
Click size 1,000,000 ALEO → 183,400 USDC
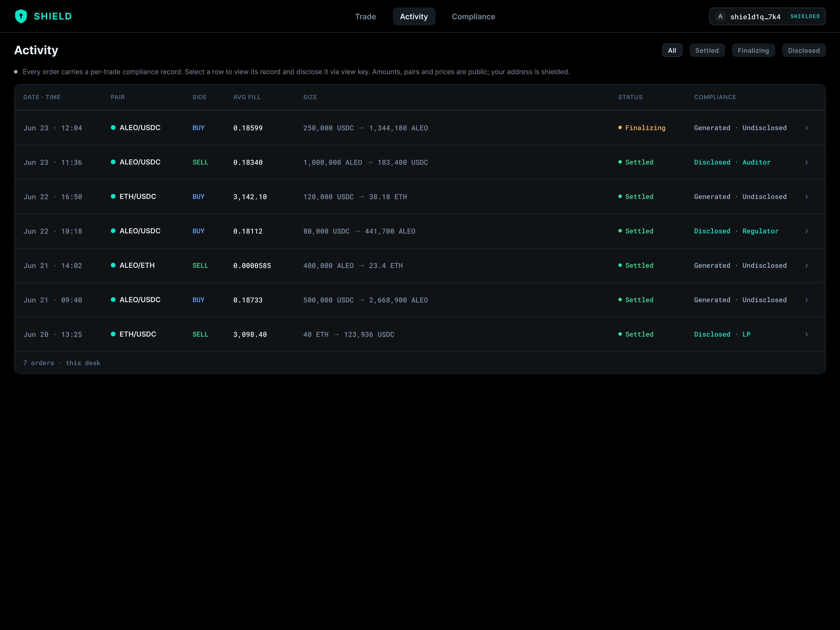click(x=365, y=163)
